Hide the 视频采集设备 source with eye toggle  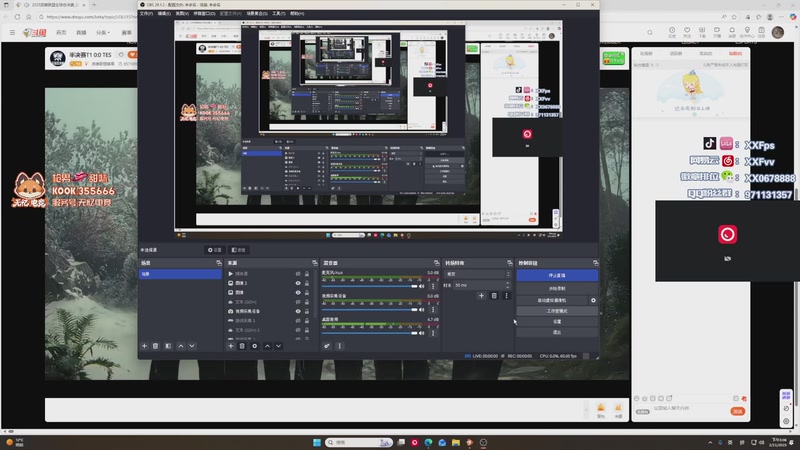[x=298, y=311]
